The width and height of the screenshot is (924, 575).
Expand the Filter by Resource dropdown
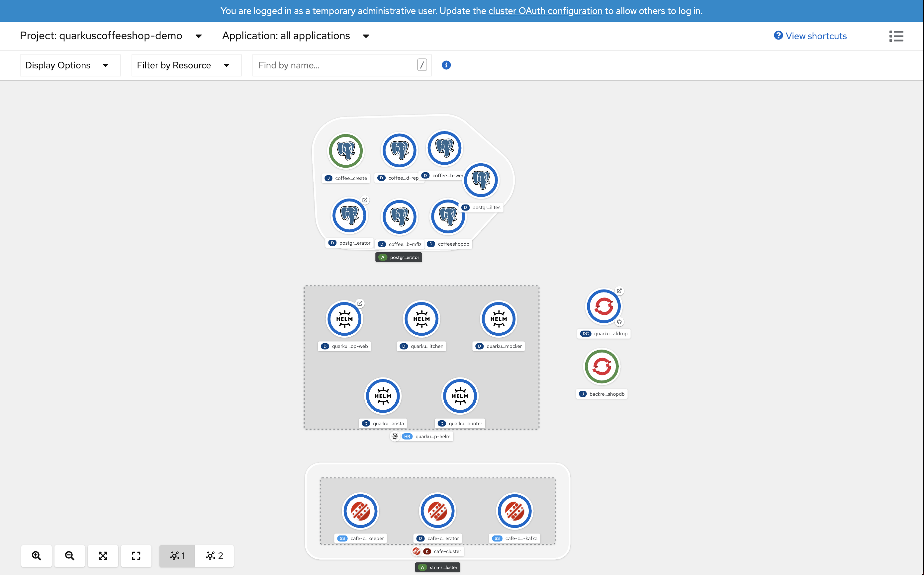point(186,65)
